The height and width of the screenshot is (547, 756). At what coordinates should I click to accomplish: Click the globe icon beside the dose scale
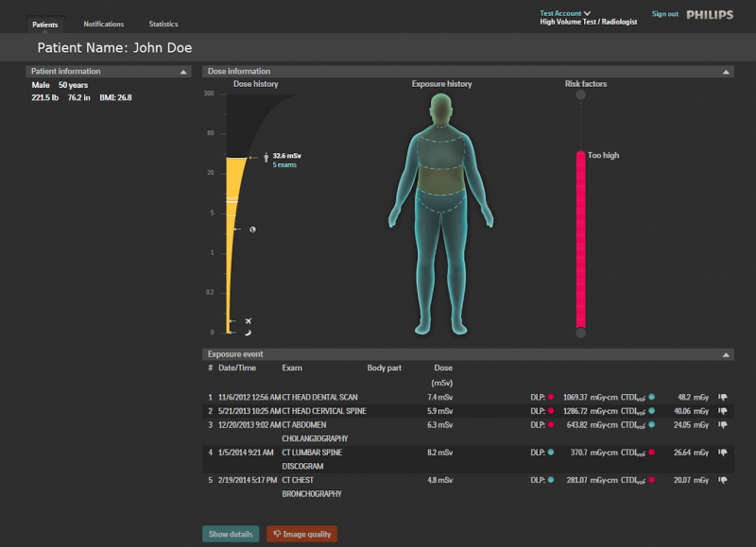click(253, 230)
